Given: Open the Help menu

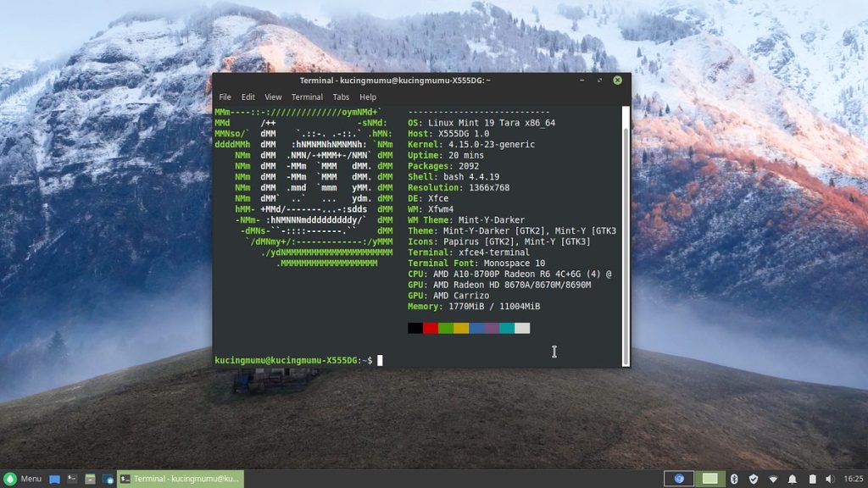Looking at the screenshot, I should [367, 97].
